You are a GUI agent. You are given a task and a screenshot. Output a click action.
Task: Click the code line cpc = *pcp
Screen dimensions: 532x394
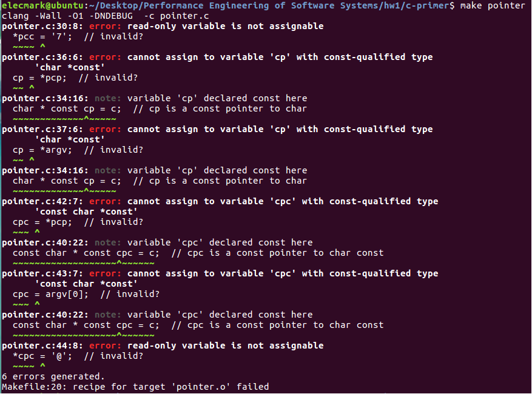tap(42, 222)
